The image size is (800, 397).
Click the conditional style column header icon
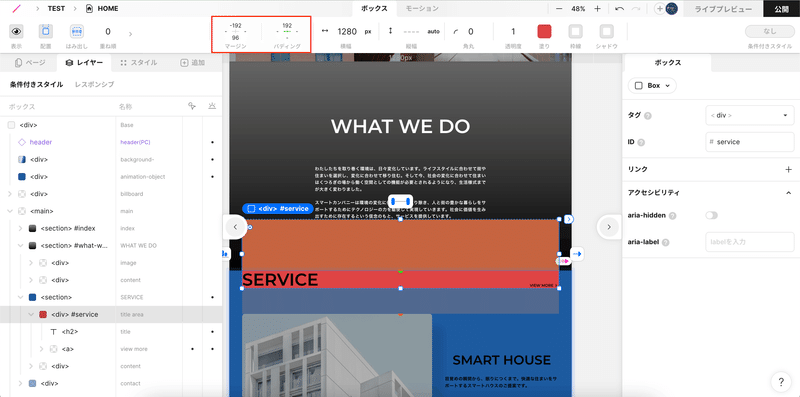192,106
